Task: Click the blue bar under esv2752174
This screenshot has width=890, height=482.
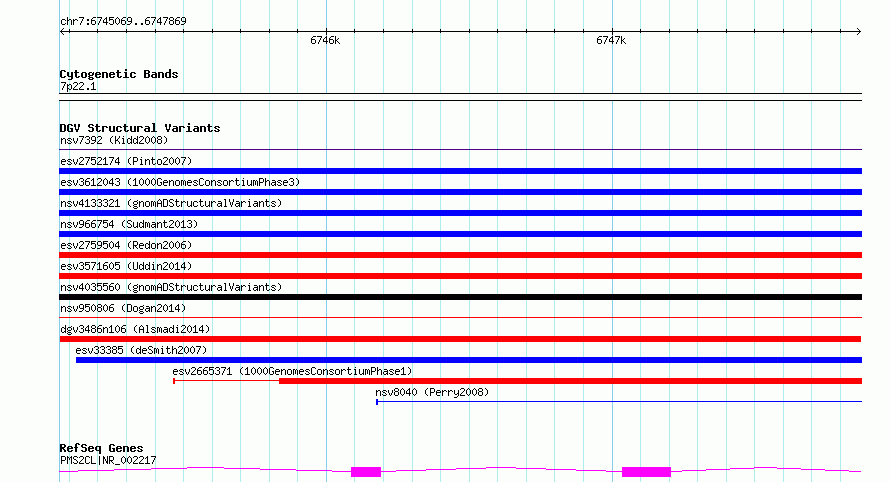Action: click(460, 171)
